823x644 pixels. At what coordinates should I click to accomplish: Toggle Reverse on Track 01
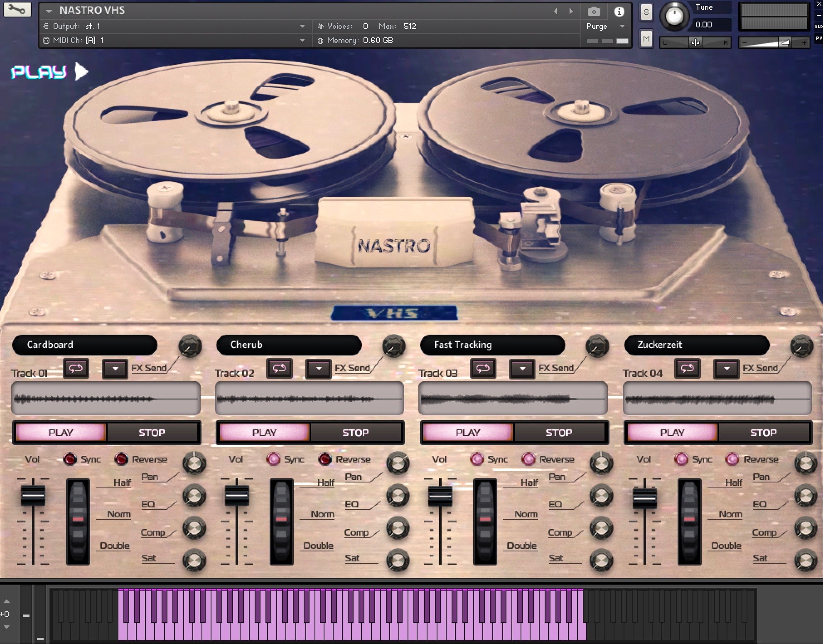[121, 459]
